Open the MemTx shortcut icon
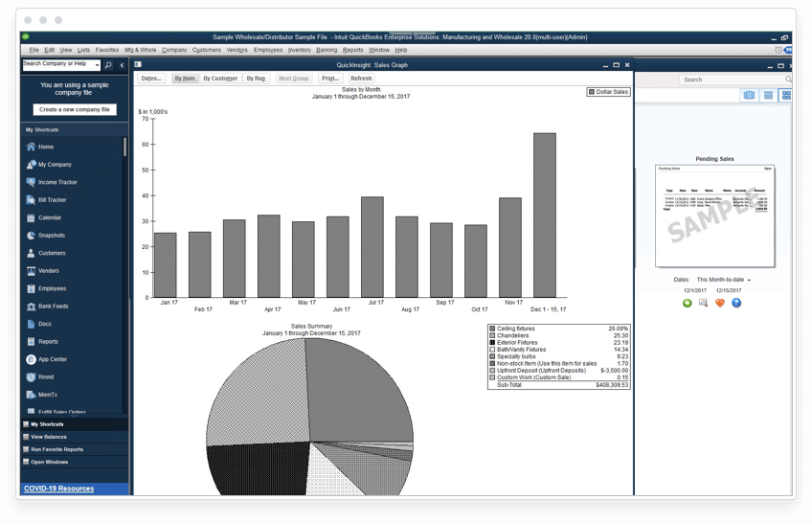 pyautogui.click(x=31, y=395)
